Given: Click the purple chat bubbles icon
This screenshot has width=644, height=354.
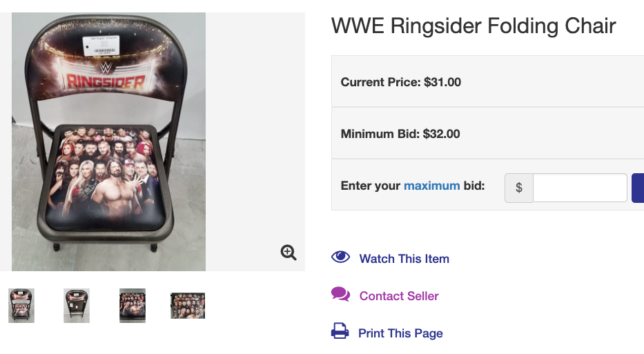Looking at the screenshot, I should coord(340,295).
